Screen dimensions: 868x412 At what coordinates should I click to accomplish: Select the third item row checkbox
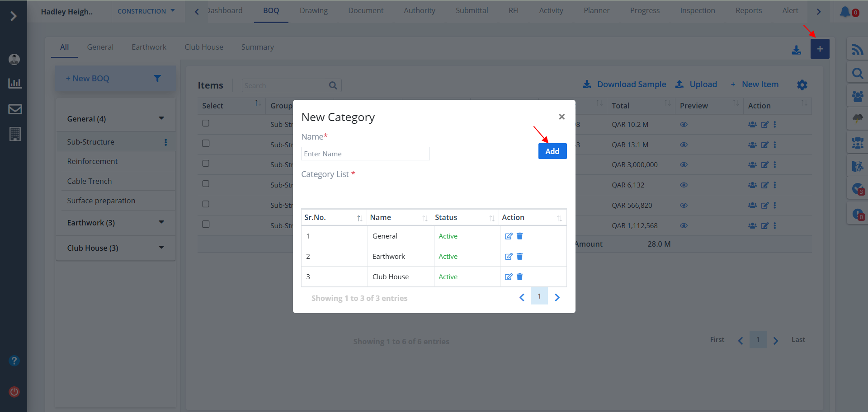pyautogui.click(x=206, y=164)
